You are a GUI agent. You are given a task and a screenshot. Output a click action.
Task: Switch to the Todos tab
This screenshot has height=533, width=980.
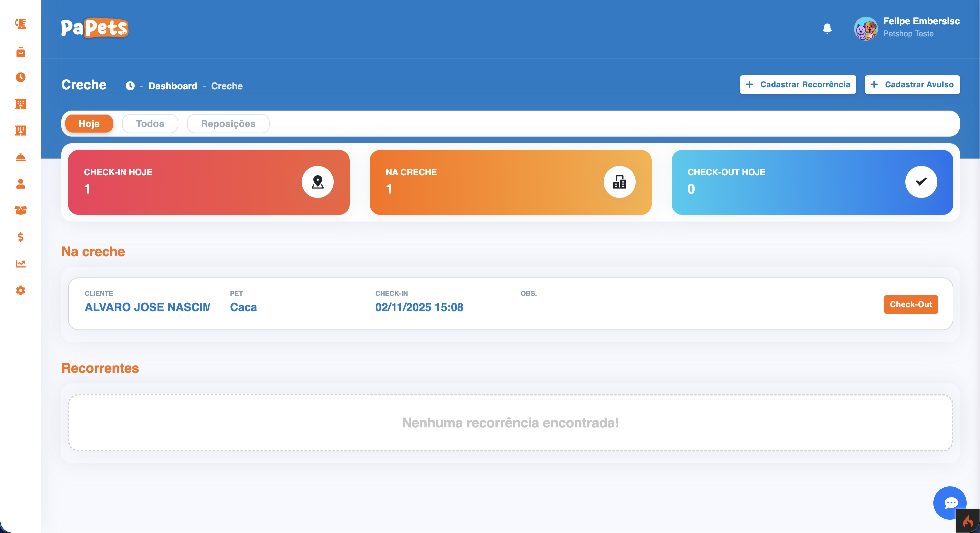coord(150,124)
